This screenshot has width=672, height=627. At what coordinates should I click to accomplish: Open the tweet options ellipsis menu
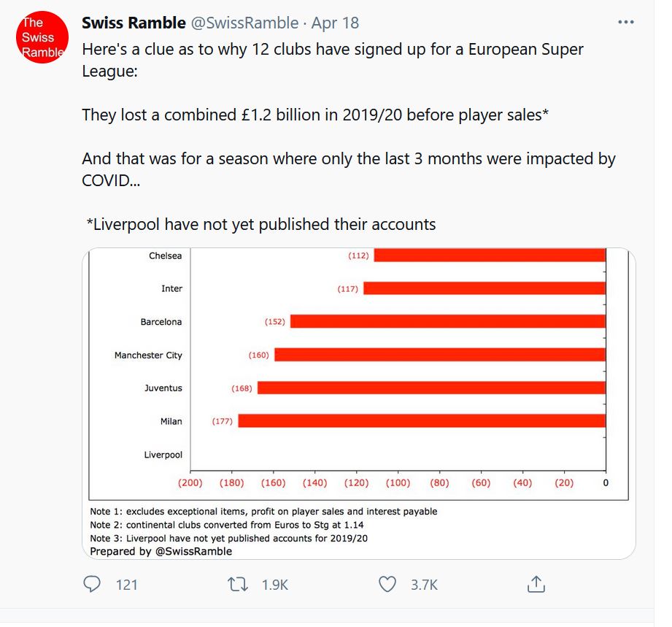(625, 21)
